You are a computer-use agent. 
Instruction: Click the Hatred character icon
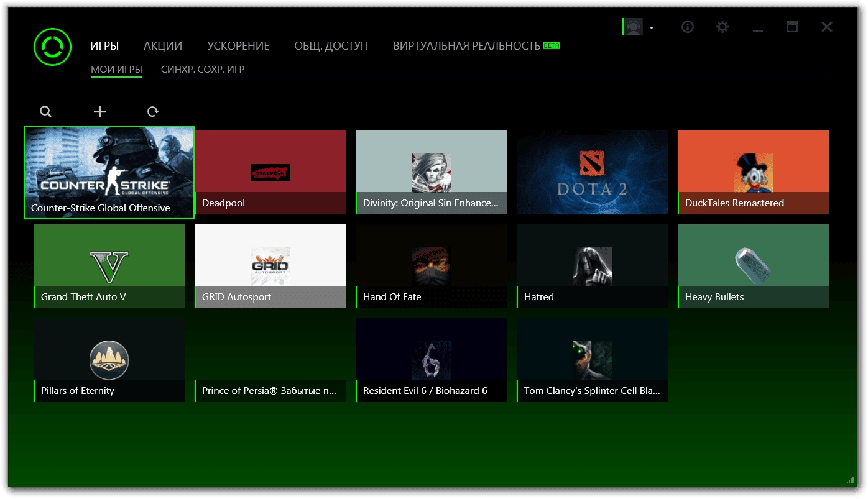(592, 267)
